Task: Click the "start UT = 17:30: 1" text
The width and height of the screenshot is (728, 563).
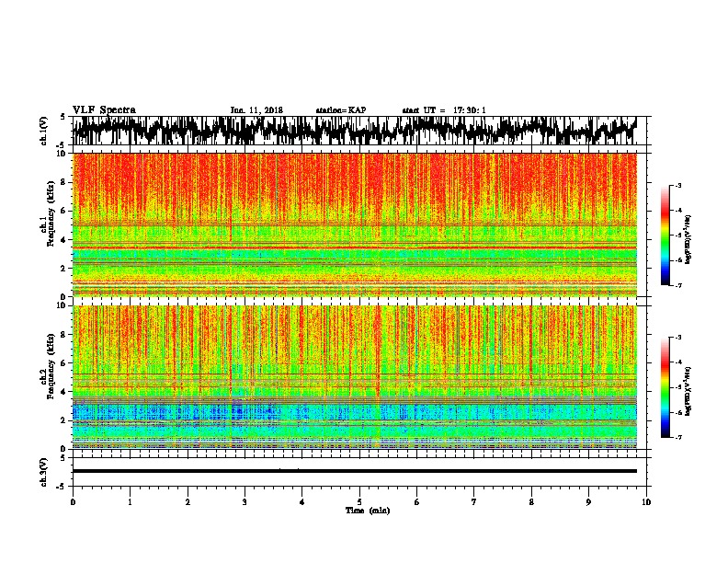Action: (444, 110)
